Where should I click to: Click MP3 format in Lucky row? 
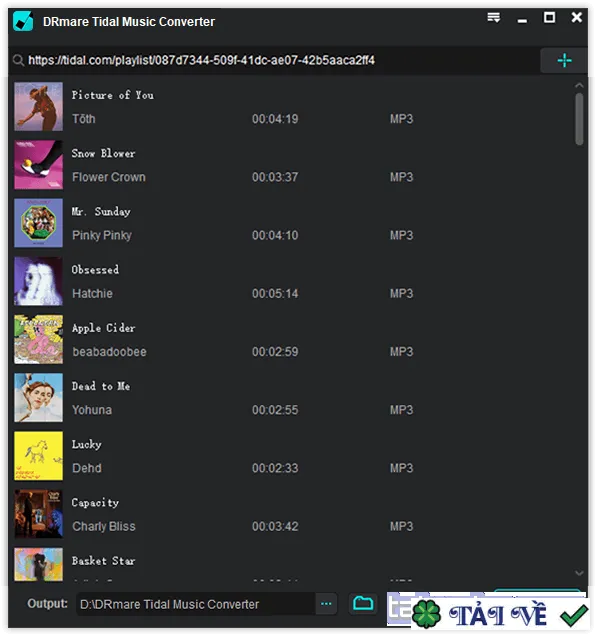[x=402, y=468]
